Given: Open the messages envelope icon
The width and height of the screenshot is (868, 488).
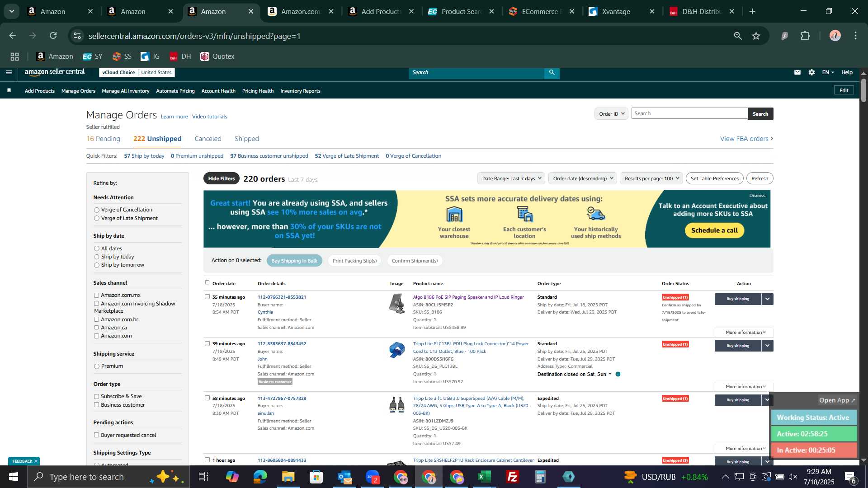Looking at the screenshot, I should pos(797,72).
